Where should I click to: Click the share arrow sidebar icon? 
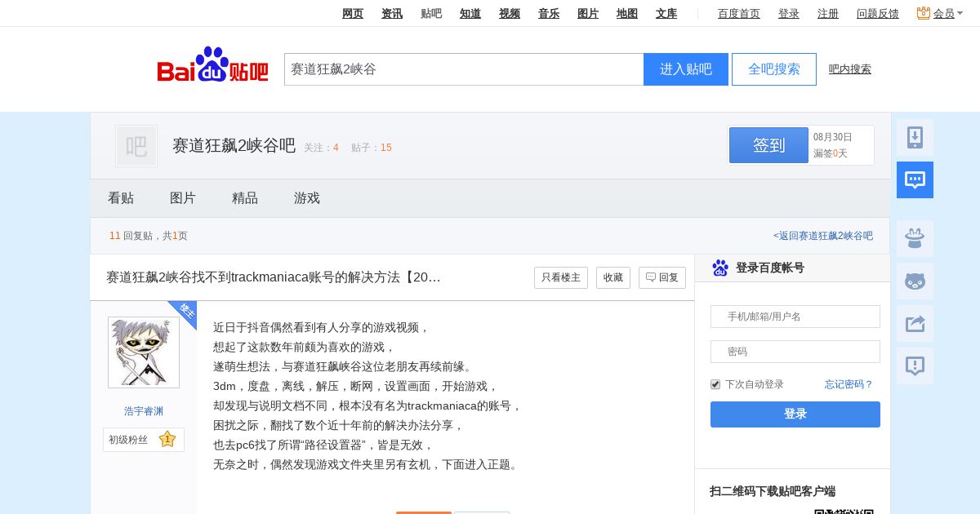[915, 324]
